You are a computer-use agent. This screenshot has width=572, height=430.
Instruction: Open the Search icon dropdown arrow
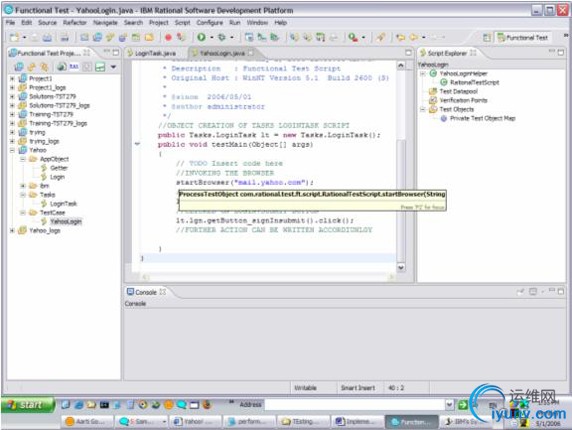[363, 37]
